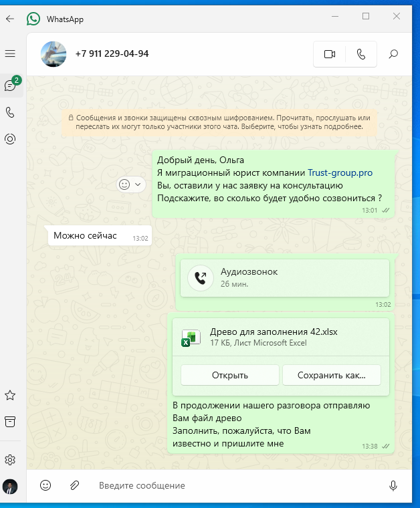Record a voice message with microphone
Screen dimensions: 420x508
(x=393, y=486)
